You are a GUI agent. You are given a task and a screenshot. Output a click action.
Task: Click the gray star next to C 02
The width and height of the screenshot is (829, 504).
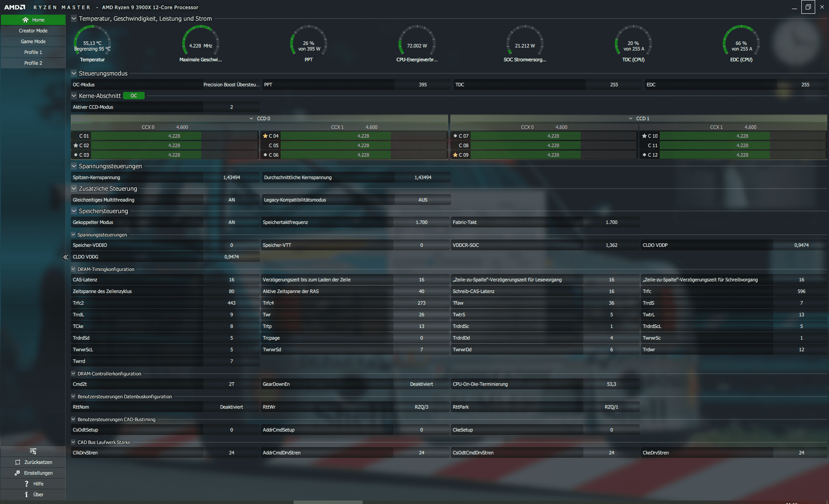pos(76,145)
